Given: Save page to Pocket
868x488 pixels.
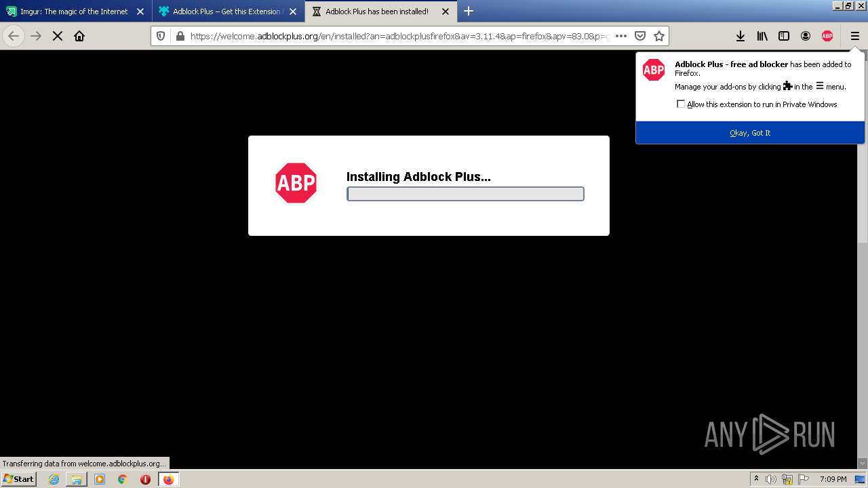Looking at the screenshot, I should tap(639, 36).
